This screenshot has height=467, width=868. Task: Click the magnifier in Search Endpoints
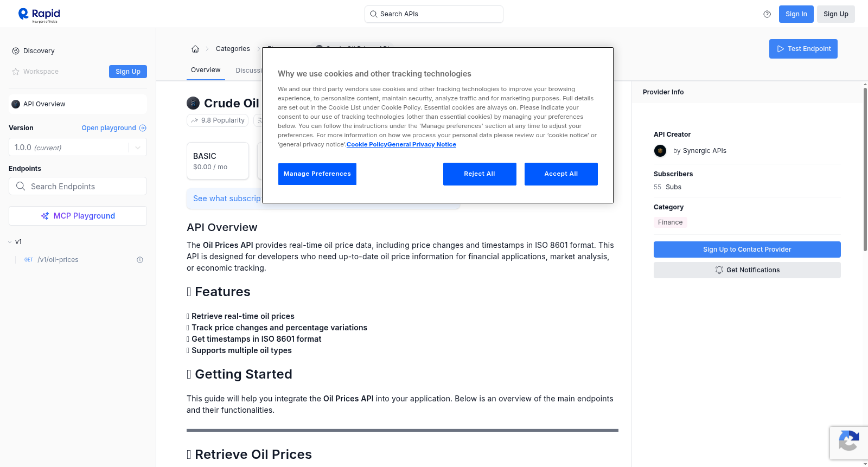click(21, 186)
